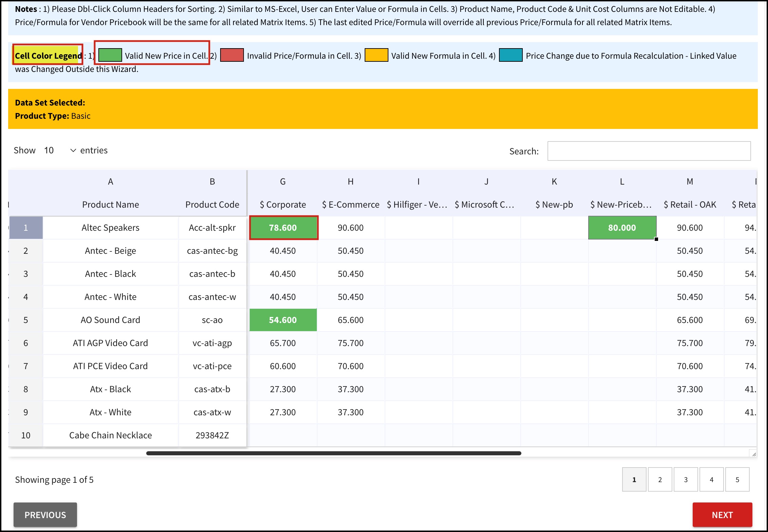Click the cas-atx-w product code

click(x=212, y=412)
